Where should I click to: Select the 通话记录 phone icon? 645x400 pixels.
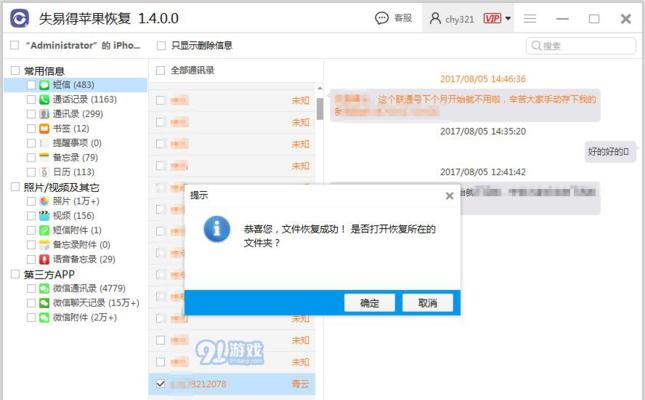[x=44, y=100]
